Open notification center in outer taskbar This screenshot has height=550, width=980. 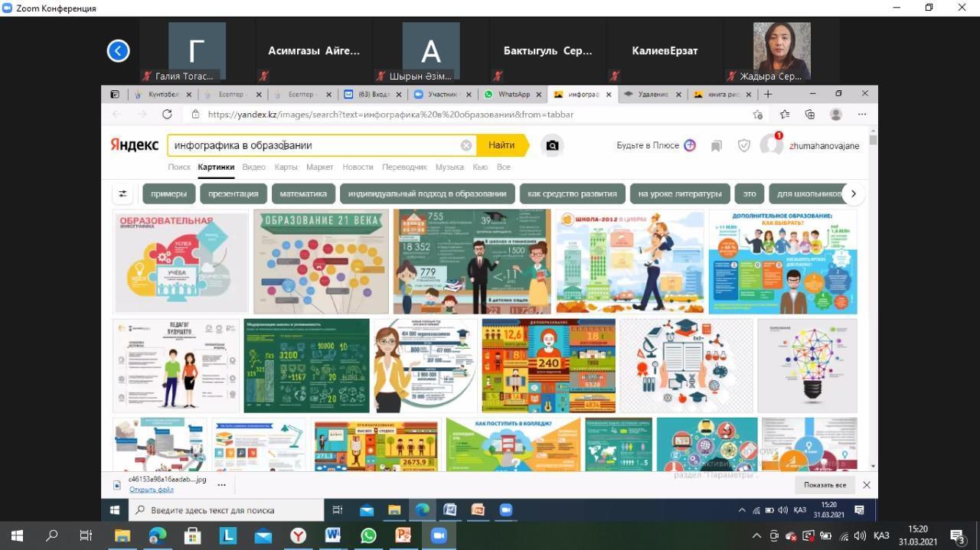pyautogui.click(x=957, y=535)
